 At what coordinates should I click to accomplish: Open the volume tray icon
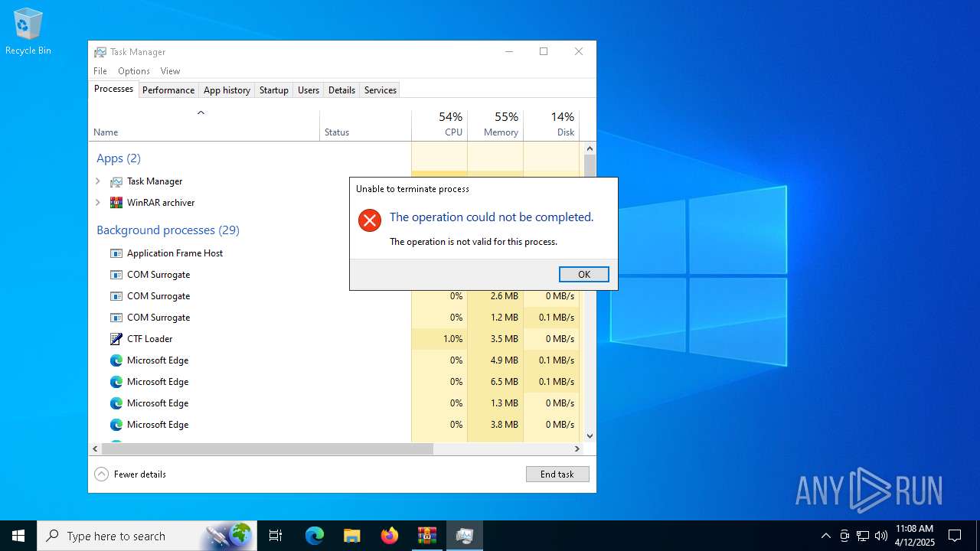point(881,536)
